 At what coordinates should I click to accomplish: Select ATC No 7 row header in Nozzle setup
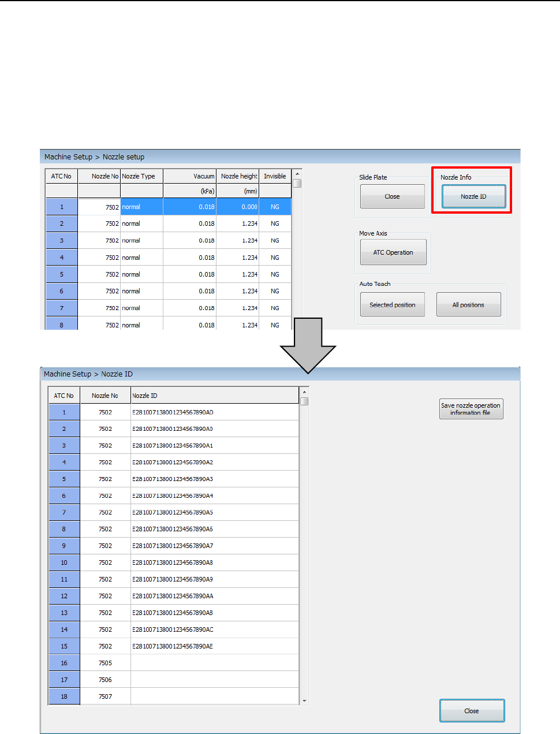click(62, 308)
